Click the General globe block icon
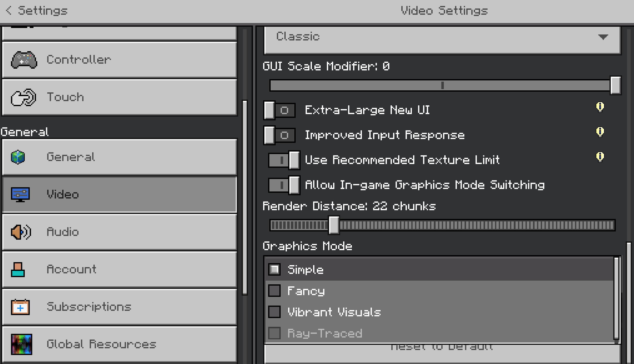Screen dimensions: 634x364 (x=18, y=157)
